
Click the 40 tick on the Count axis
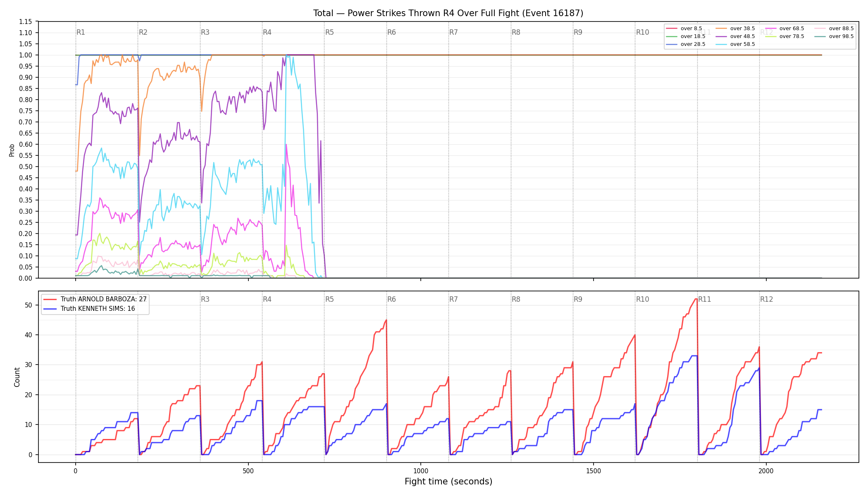29,335
